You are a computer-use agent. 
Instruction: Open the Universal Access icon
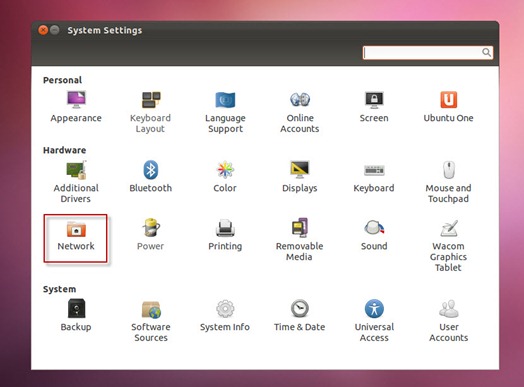pos(374,308)
